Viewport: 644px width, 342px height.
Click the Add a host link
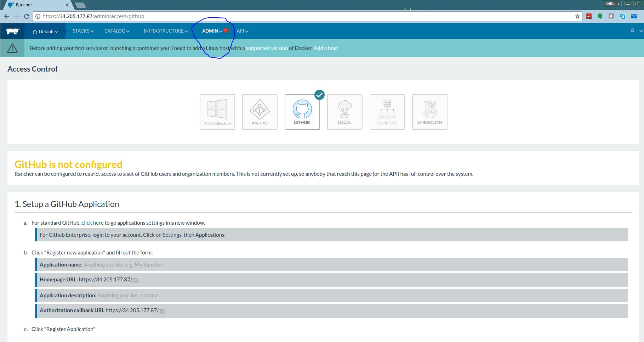point(326,48)
